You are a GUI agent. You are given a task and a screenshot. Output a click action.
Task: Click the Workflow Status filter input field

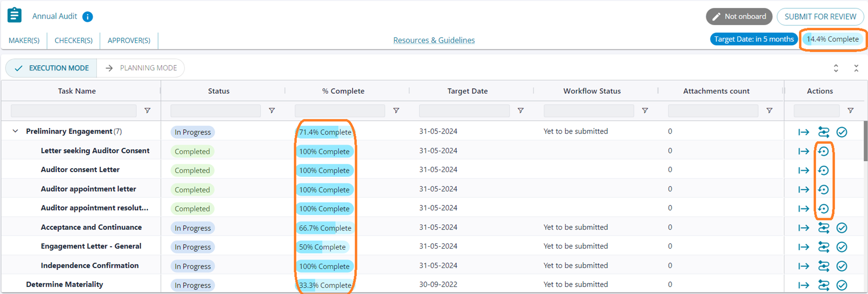pos(589,111)
